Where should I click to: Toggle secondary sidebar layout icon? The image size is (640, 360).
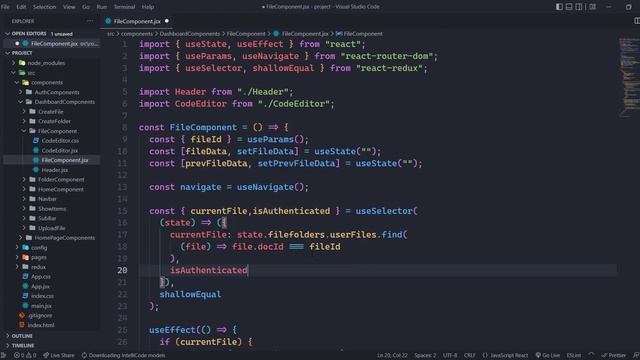(x=579, y=7)
